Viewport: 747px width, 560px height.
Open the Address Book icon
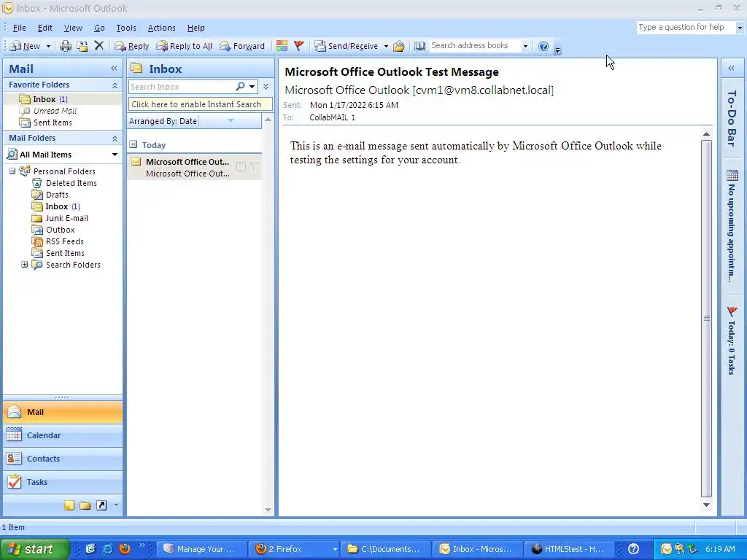click(419, 46)
